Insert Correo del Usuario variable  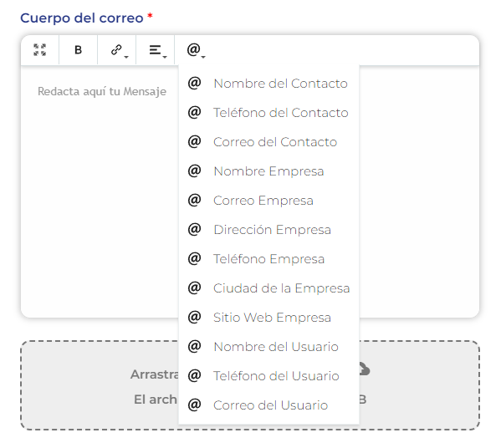[x=268, y=405]
